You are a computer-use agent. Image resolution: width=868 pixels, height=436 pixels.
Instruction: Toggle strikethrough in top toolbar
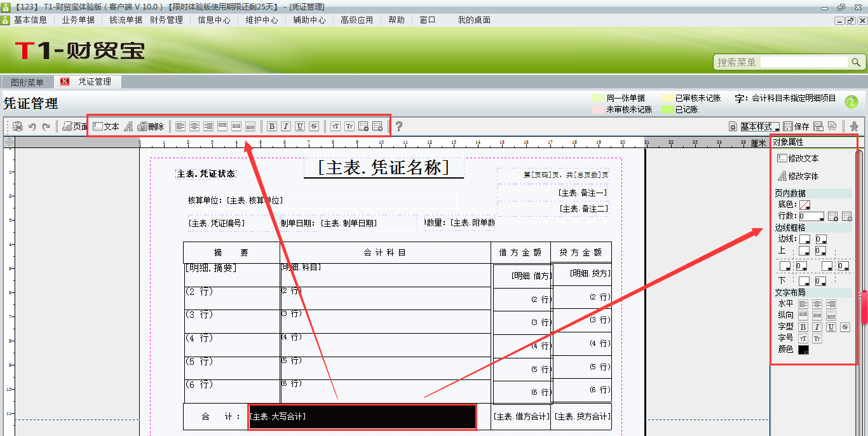tap(314, 126)
